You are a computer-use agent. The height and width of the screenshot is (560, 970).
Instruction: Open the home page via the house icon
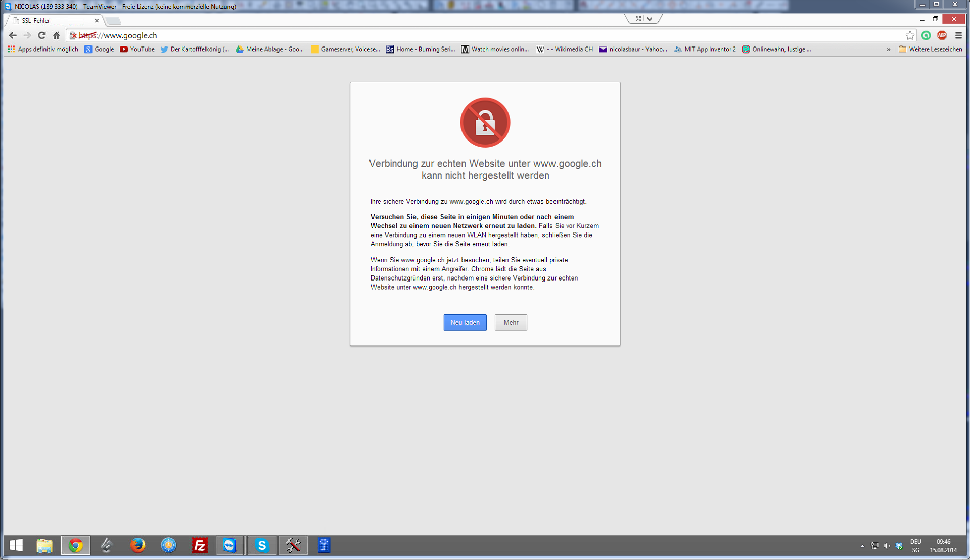click(57, 35)
